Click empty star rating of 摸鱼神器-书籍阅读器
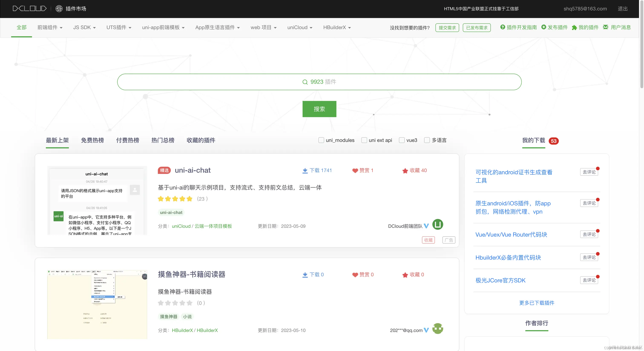The image size is (644, 351). click(175, 303)
